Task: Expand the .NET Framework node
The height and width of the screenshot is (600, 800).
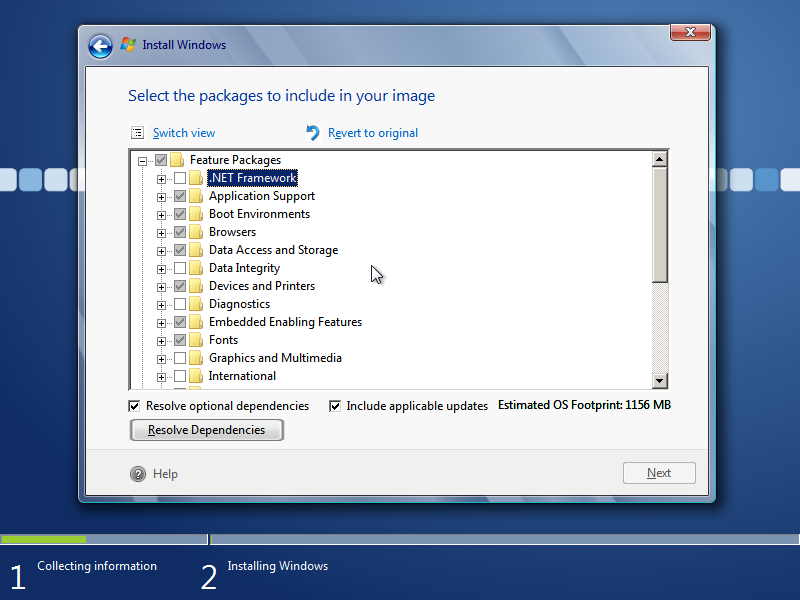Action: point(161,179)
